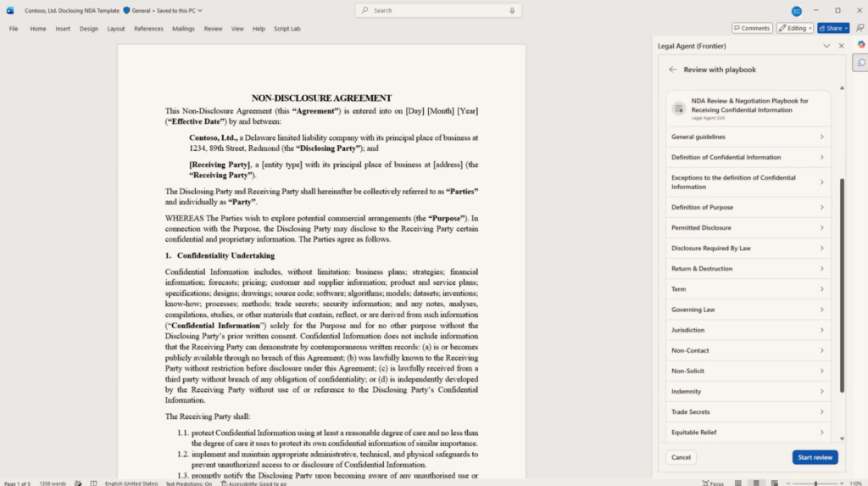
Task: Switch to Print Layout view icon
Action: (756, 483)
